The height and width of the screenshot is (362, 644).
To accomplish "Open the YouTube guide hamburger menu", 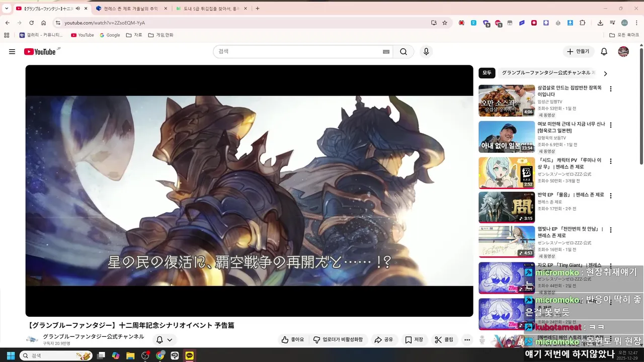I will click(12, 52).
